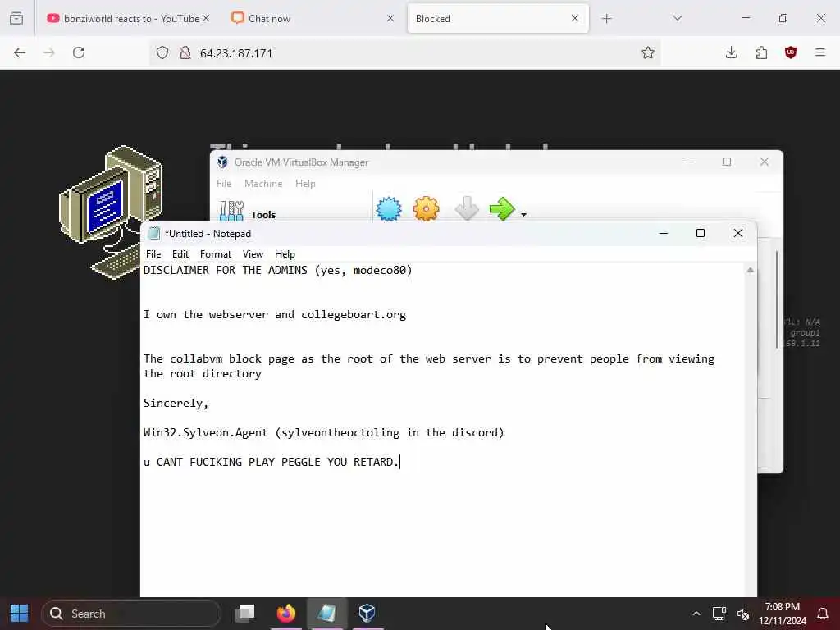
Task: Click the muted volume tray icon
Action: [x=743, y=614]
